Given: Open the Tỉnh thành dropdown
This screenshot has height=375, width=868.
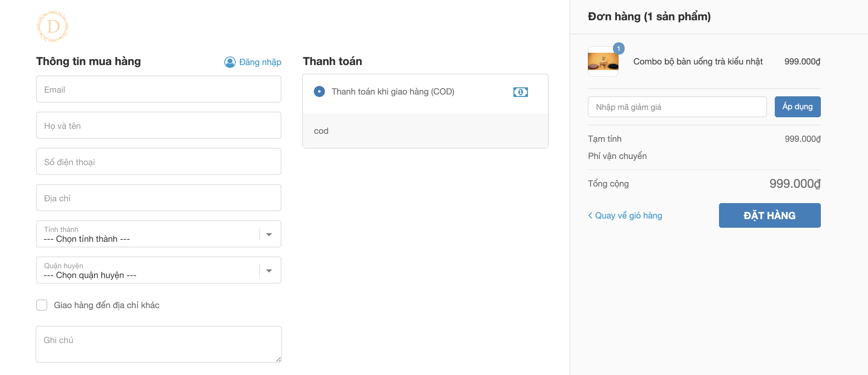Looking at the screenshot, I should [148, 234].
